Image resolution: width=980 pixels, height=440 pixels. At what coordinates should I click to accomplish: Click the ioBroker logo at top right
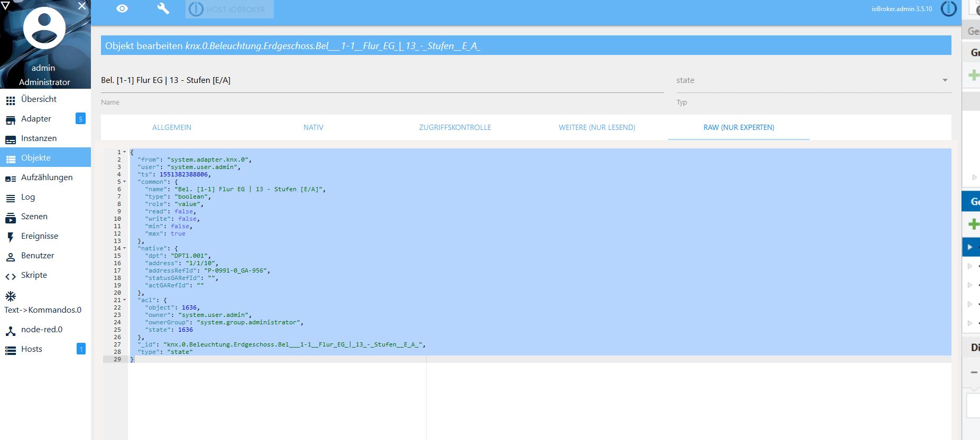pos(949,9)
